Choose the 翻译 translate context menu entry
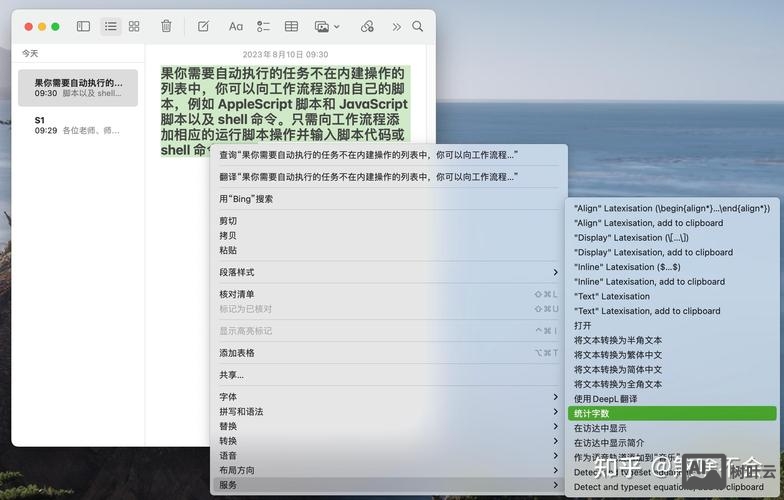Image resolution: width=784 pixels, height=500 pixels. point(388,177)
